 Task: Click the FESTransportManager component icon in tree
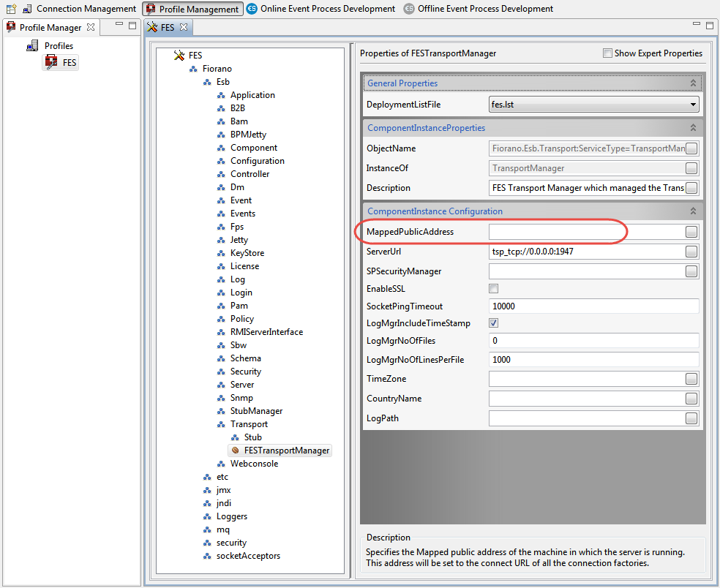(x=235, y=451)
